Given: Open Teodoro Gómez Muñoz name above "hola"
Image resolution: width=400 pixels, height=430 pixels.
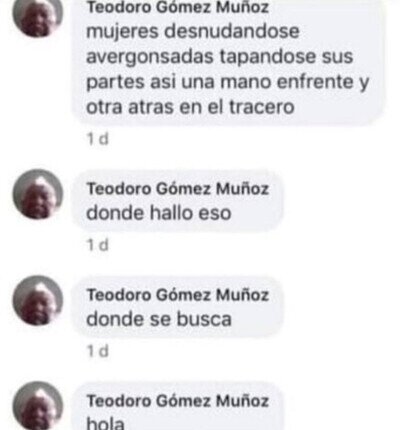Looking at the screenshot, I should coord(178,401).
